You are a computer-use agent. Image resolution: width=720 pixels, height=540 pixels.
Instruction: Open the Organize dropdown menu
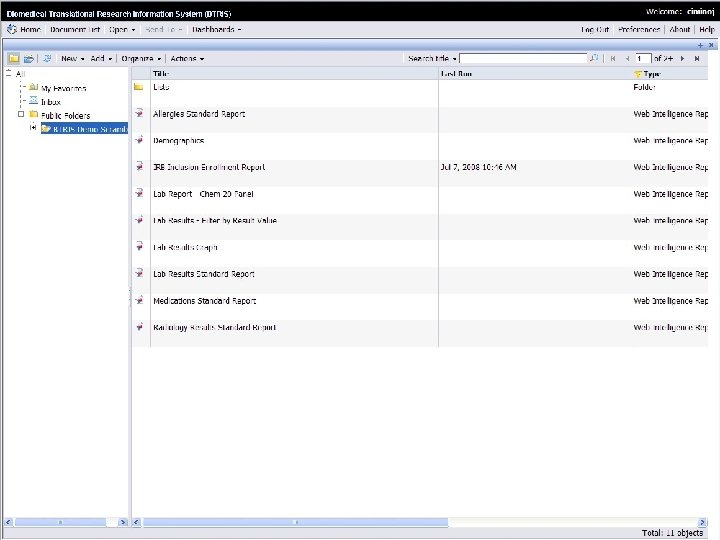click(x=141, y=58)
